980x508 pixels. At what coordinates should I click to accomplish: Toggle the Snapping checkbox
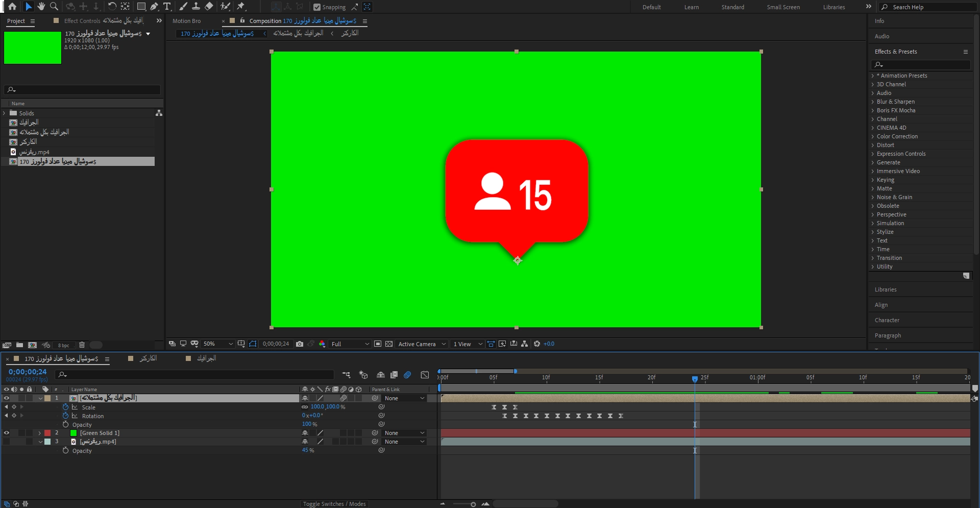317,7
